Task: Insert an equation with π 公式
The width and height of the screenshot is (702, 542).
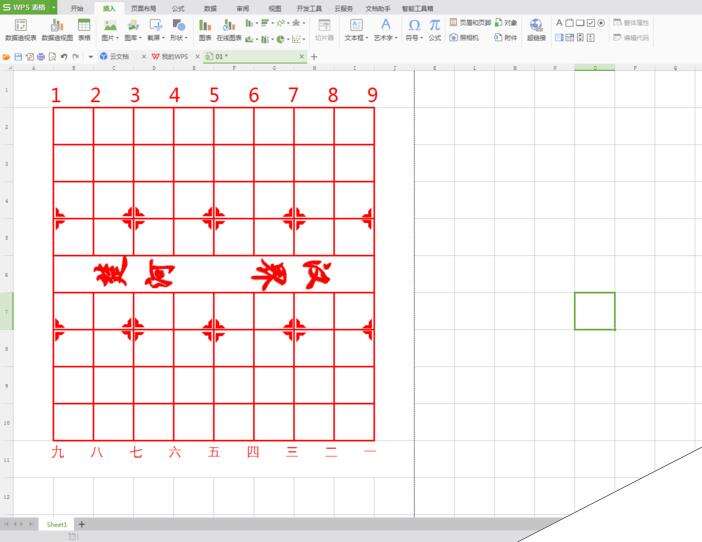Action: coord(435,30)
